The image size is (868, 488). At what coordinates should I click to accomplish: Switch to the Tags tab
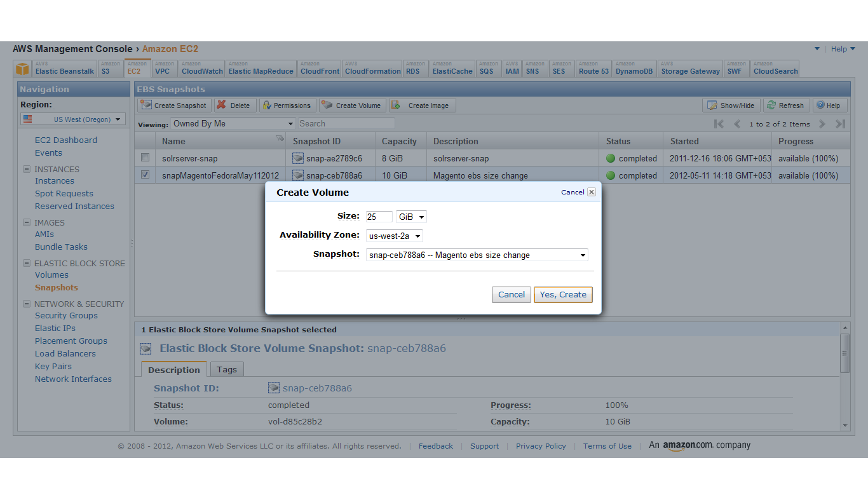point(227,369)
